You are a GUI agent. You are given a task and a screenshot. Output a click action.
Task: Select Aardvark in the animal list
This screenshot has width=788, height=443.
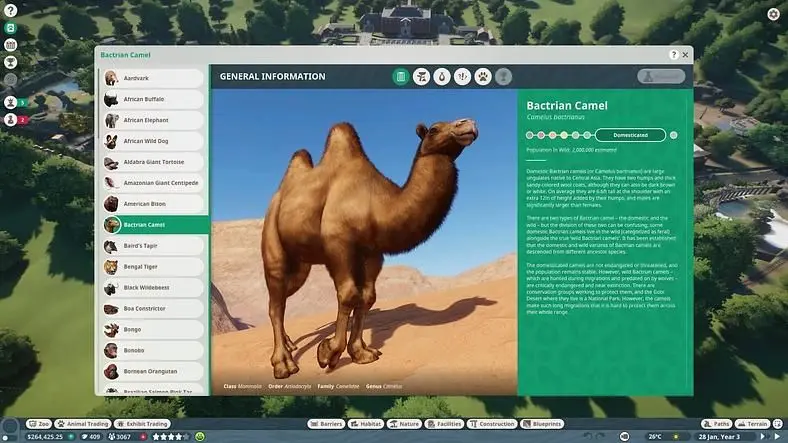pos(153,78)
